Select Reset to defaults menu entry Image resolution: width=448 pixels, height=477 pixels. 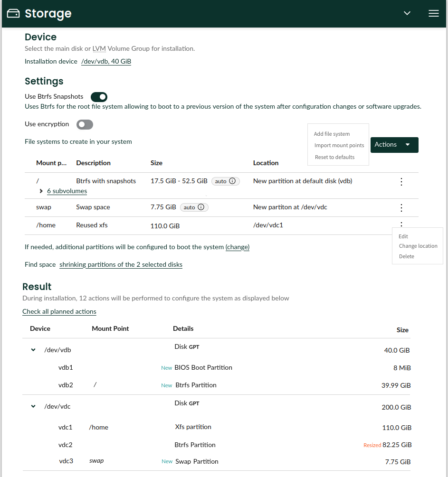point(335,157)
